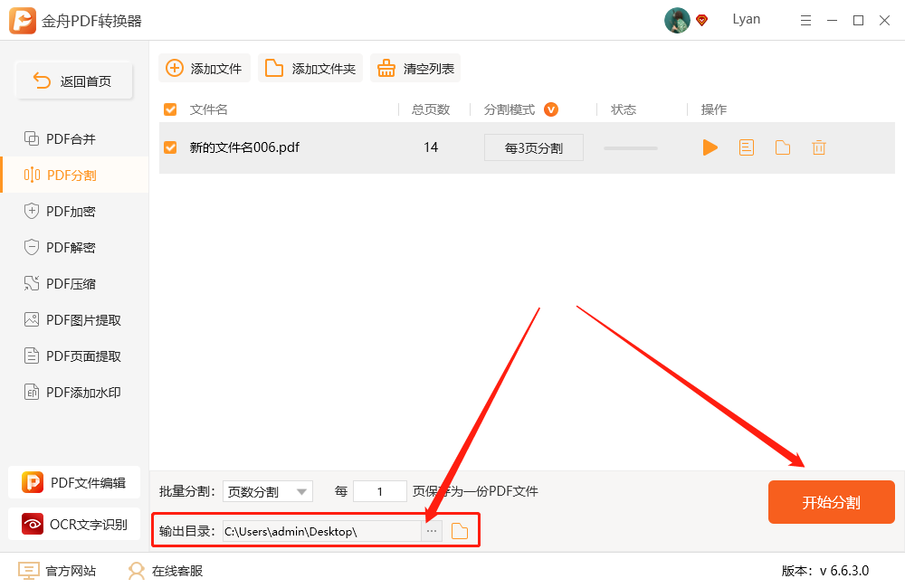Click the Lyan username

pyautogui.click(x=747, y=19)
